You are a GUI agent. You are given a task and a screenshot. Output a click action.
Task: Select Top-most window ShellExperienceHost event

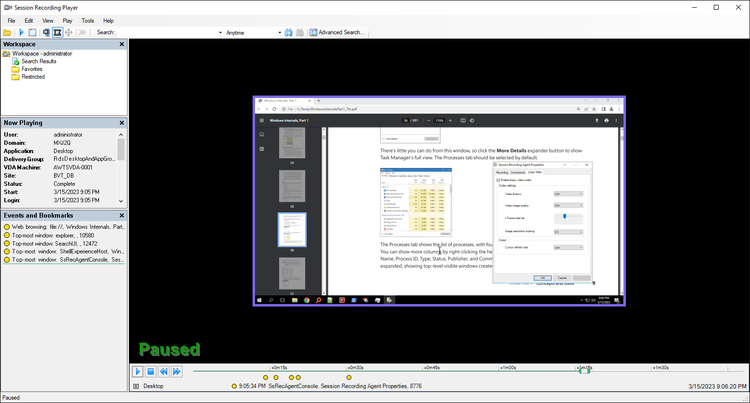tap(64, 251)
